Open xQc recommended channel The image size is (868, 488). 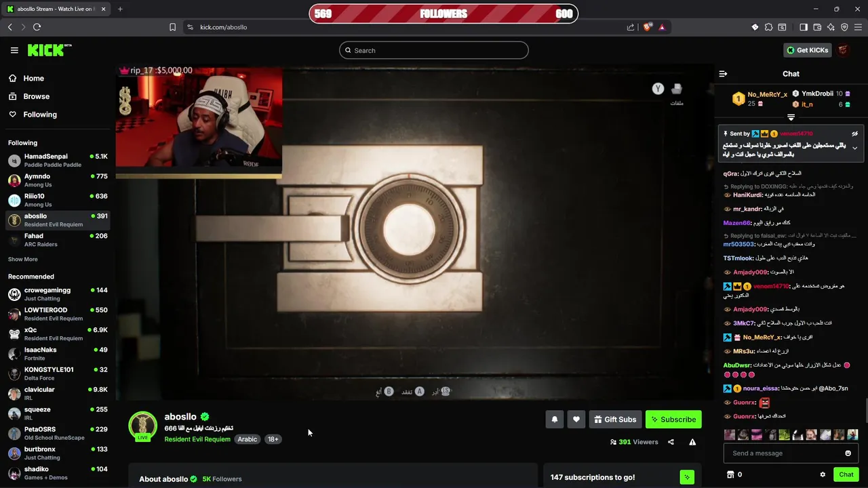[x=58, y=333]
